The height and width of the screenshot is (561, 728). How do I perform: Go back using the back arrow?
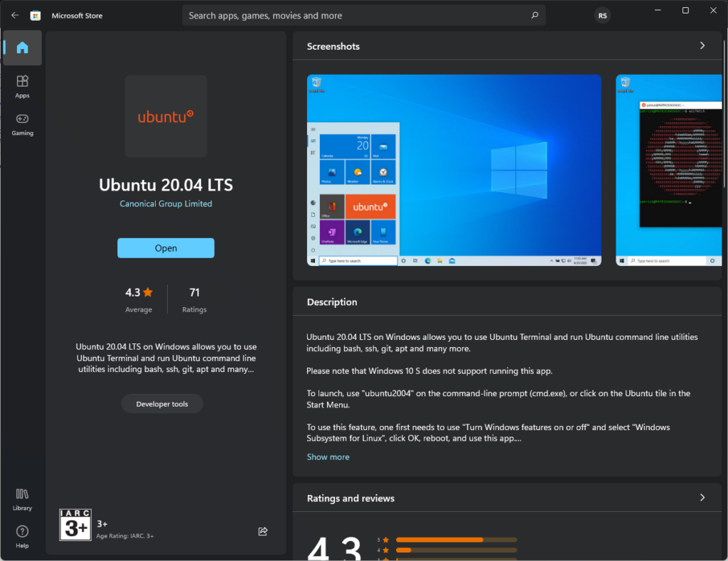[x=15, y=16]
